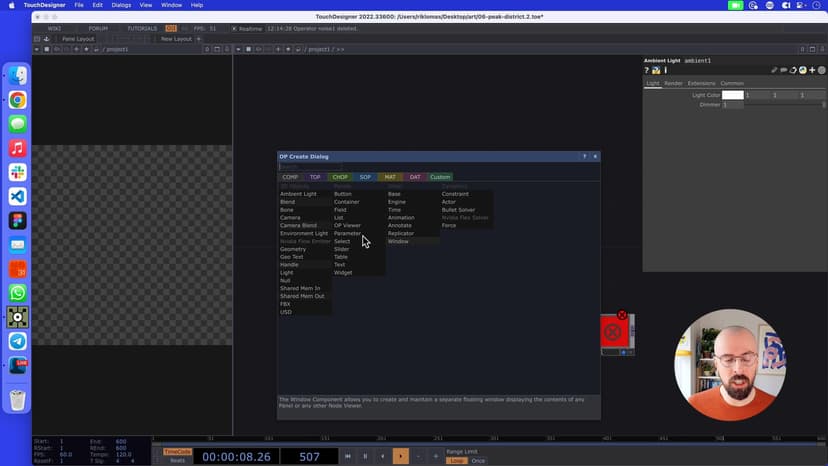This screenshot has width=828, height=466.
Task: Pick the Window component entry
Action: coord(398,241)
